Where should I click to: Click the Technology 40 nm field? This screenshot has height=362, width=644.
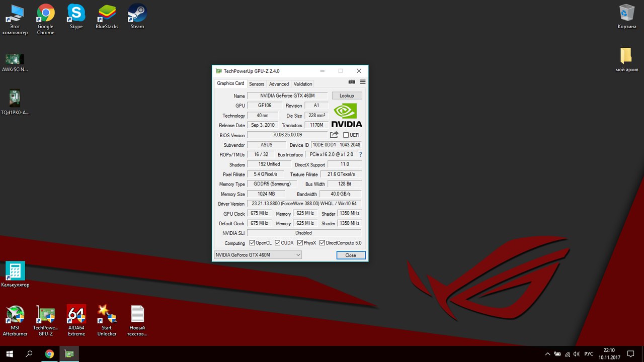tap(263, 115)
